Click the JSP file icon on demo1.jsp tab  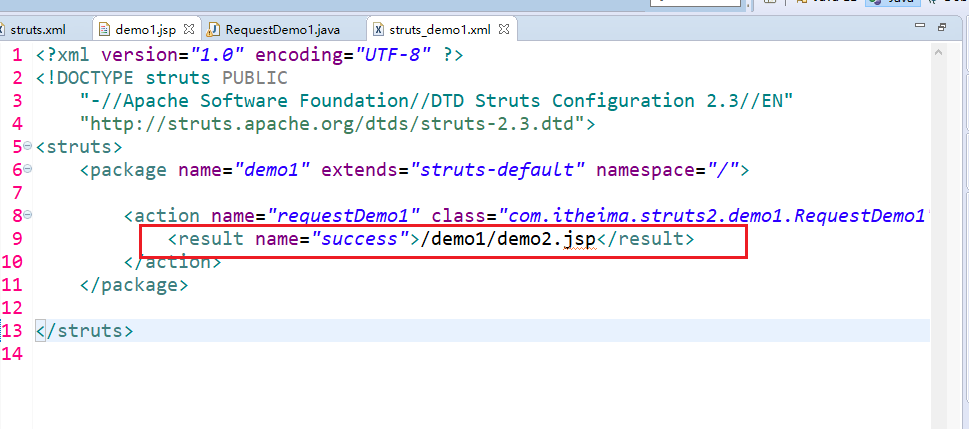tap(105, 29)
